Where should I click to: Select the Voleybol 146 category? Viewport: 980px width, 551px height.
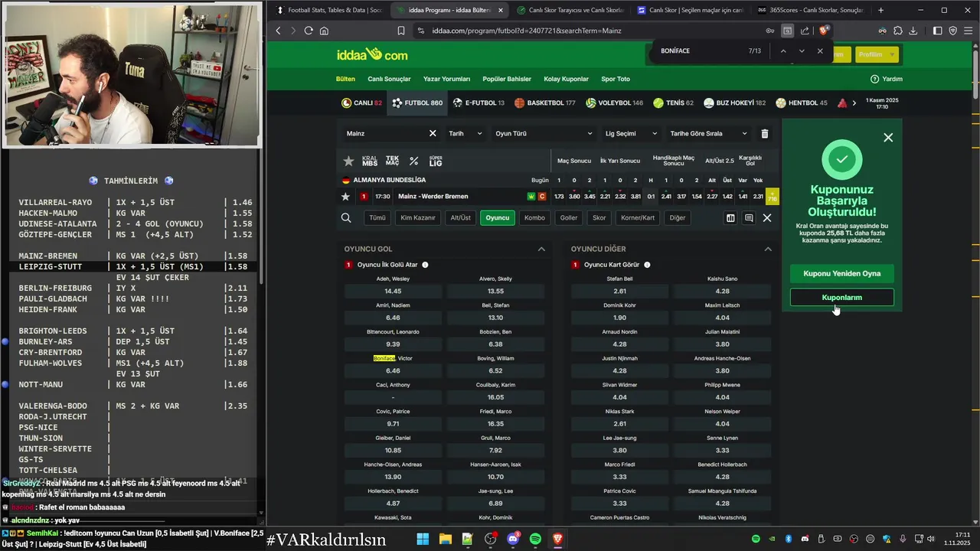(614, 103)
